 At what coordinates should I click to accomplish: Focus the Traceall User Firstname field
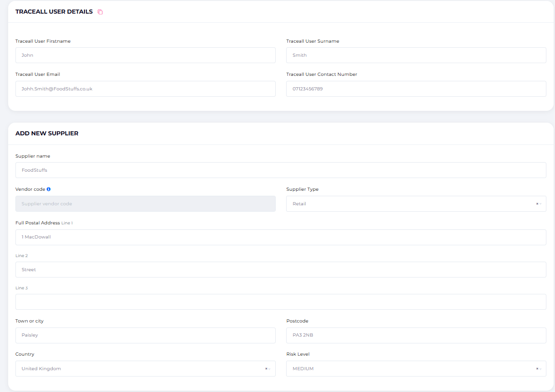pos(145,55)
